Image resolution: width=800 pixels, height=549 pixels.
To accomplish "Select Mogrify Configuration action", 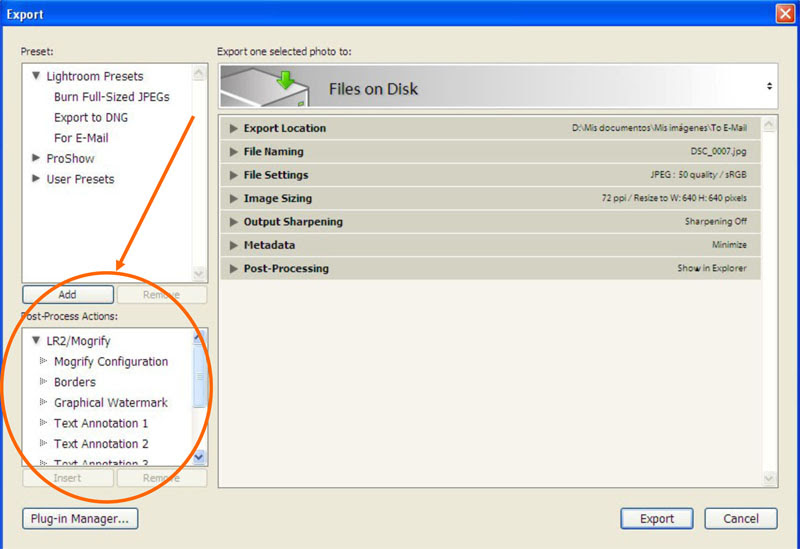I will (x=111, y=361).
